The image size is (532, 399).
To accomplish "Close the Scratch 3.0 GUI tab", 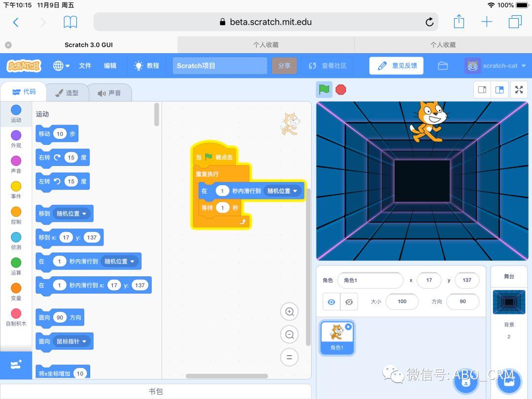I will 8,45.
